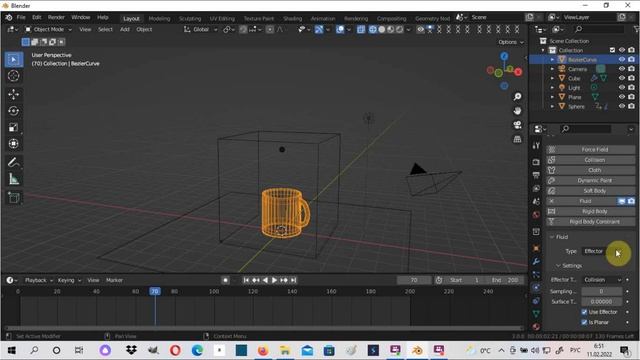Click the viewport zoom magnifier icon
Viewport: 640px width, 360px height.
click(517, 97)
